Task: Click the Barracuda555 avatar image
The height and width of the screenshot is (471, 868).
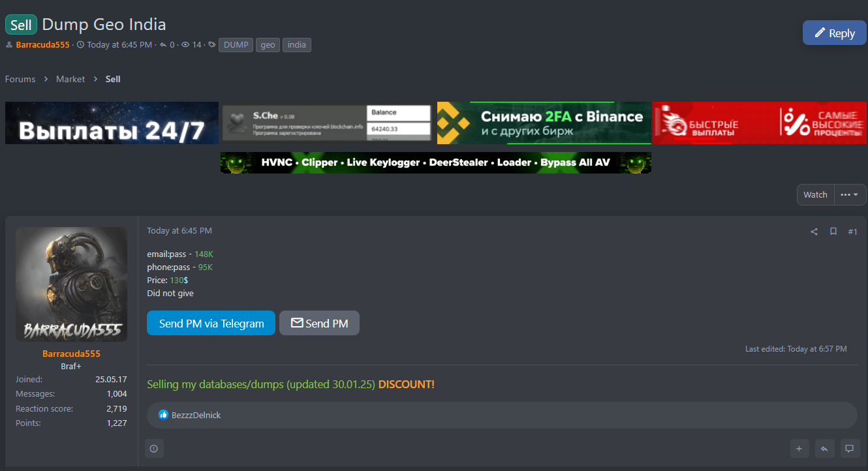Action: [71, 284]
